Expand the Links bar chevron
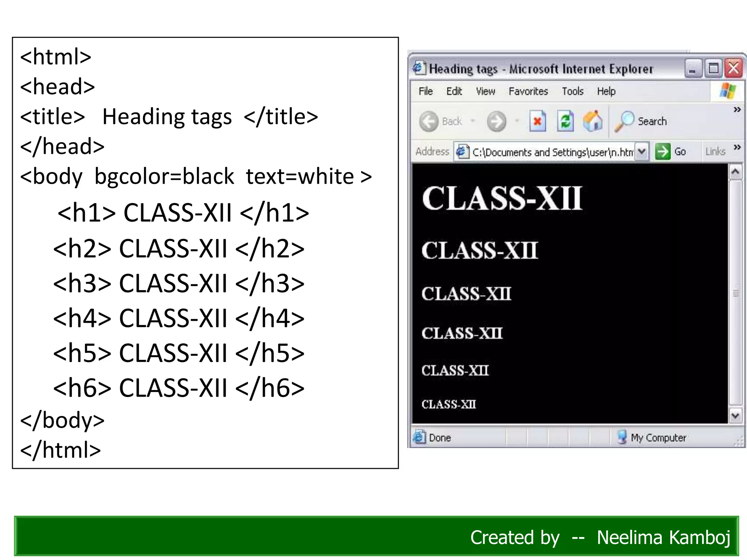The height and width of the screenshot is (560, 747). (738, 147)
